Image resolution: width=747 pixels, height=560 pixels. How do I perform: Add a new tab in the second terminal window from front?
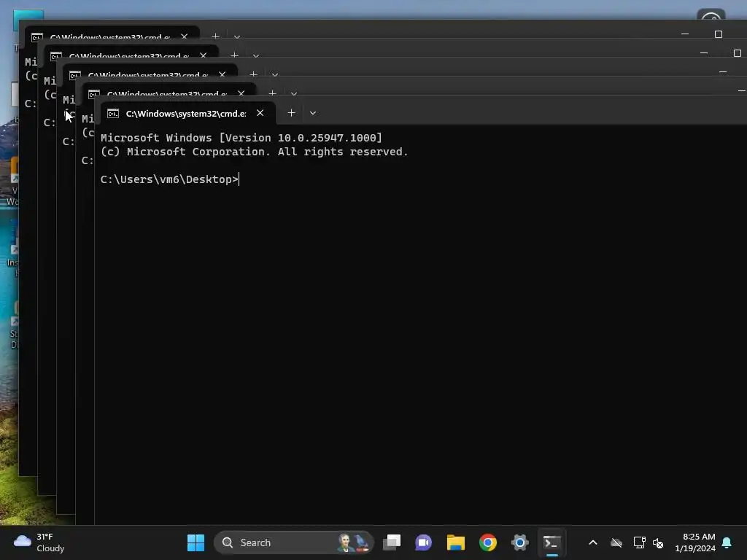click(273, 93)
